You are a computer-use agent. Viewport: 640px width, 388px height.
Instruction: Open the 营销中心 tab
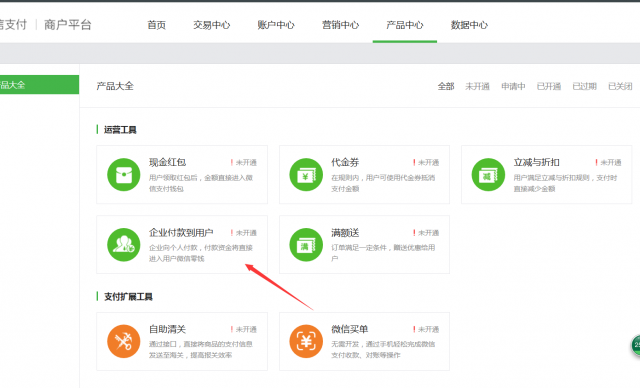pos(340,25)
